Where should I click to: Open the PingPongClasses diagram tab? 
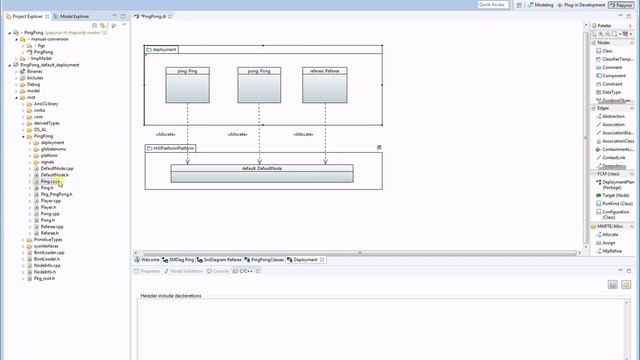tap(264, 260)
